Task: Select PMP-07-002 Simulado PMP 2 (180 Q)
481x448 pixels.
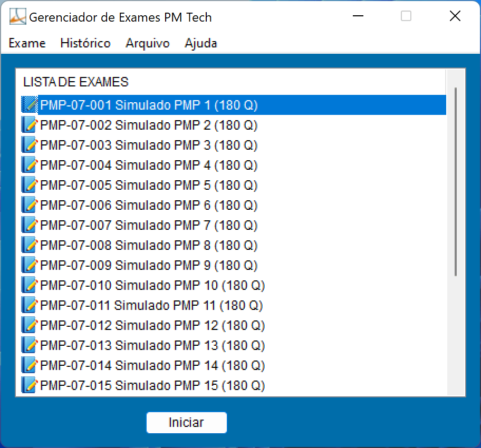Action: pos(149,125)
